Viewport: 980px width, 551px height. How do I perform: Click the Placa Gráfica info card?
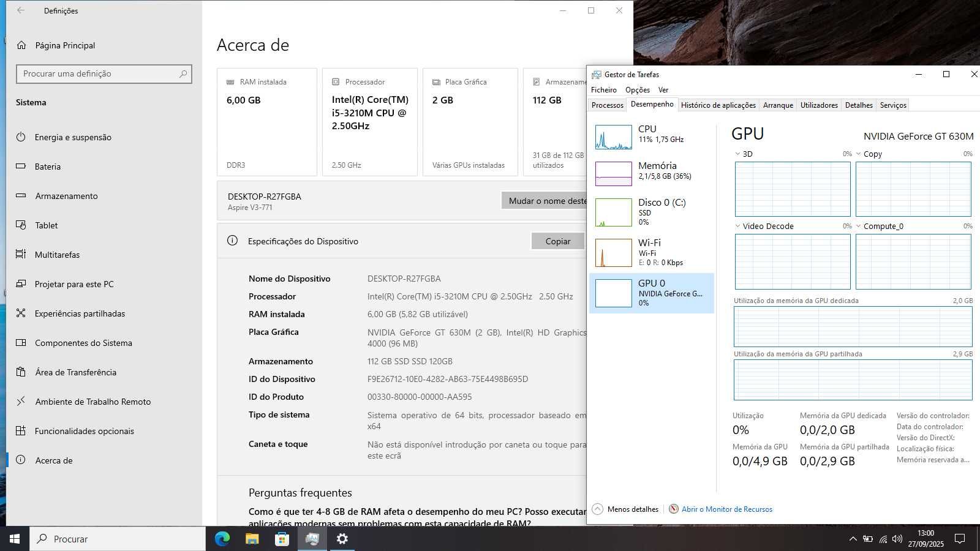(x=470, y=122)
